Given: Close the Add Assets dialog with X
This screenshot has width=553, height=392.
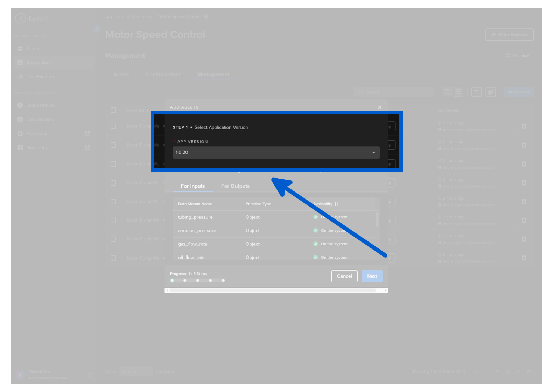Looking at the screenshot, I should [380, 107].
